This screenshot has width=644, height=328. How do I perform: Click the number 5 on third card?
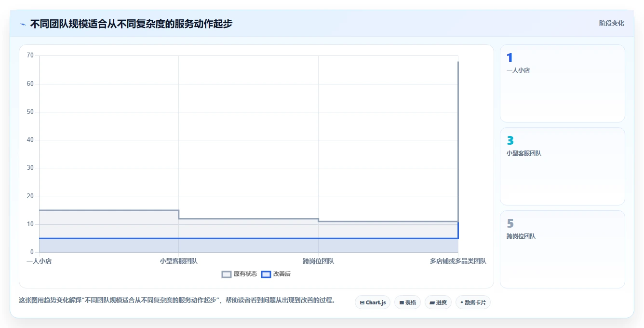510,224
